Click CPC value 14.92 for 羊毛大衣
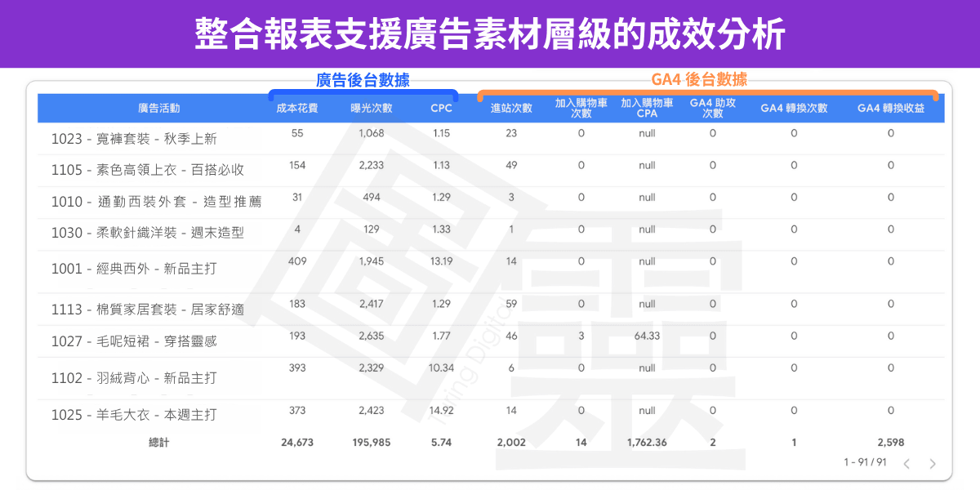Viewport: 980px width, 490px height. (x=441, y=411)
